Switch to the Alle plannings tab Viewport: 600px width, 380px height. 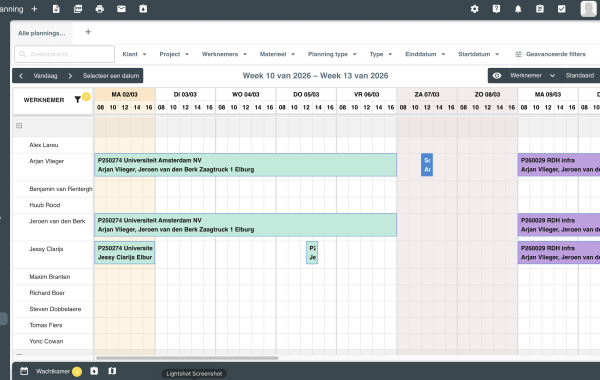[42, 33]
